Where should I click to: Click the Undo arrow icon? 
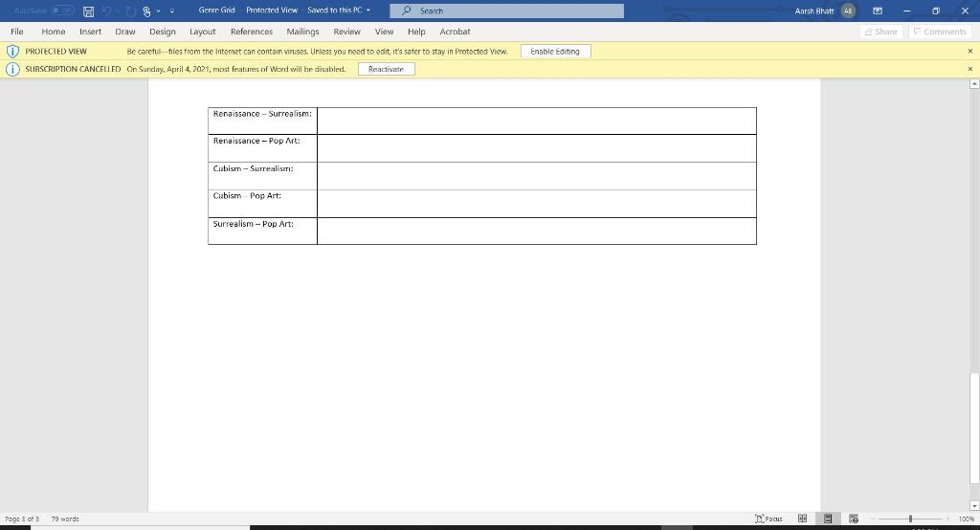(x=106, y=11)
